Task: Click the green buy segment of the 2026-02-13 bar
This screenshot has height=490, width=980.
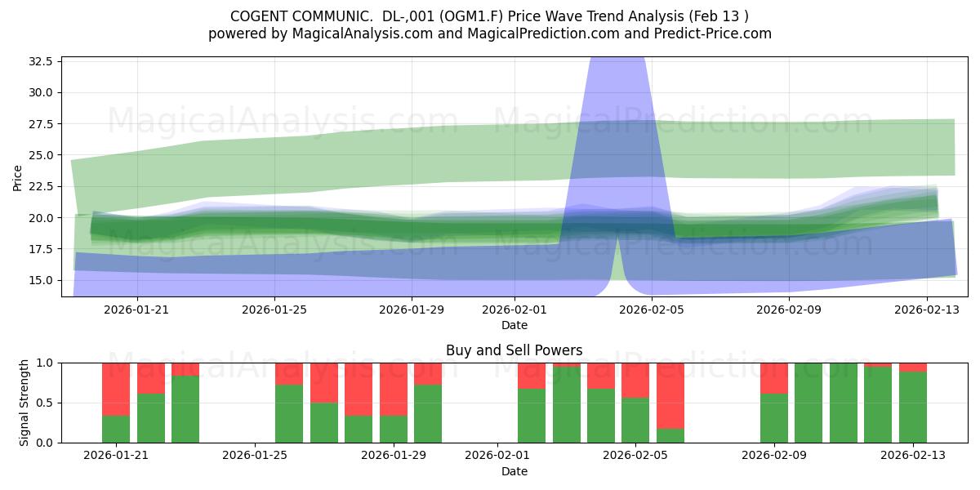Action: pyautogui.click(x=913, y=408)
